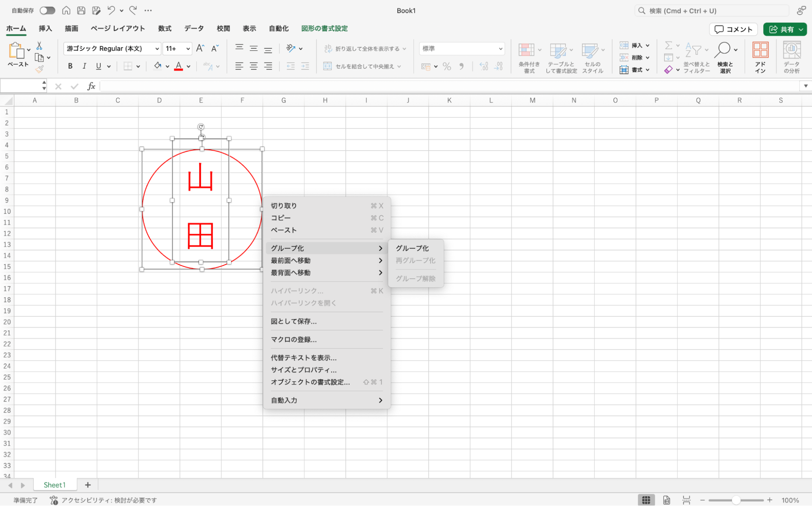Expand the 標準 number format dropdown
The image size is (812, 506).
(x=461, y=48)
